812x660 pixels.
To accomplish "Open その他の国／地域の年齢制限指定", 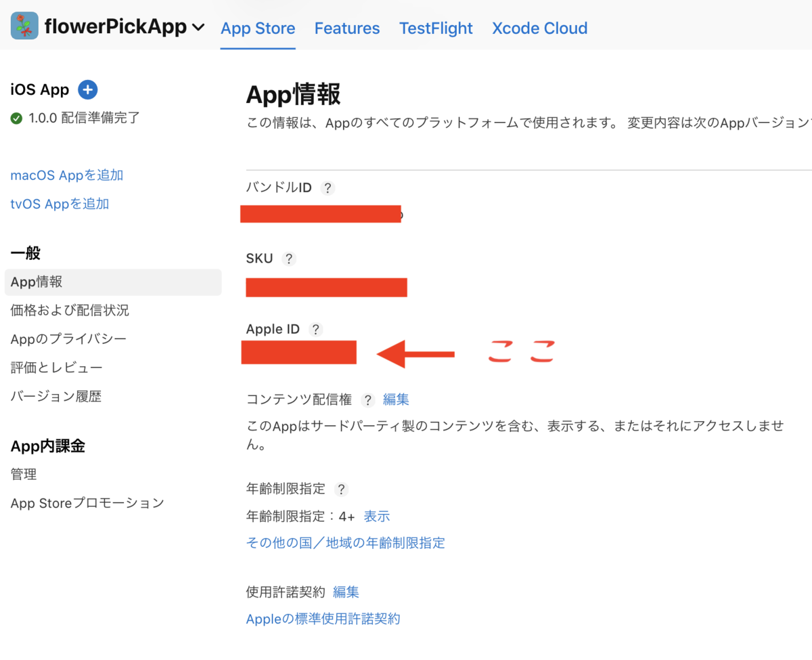I will tap(346, 544).
